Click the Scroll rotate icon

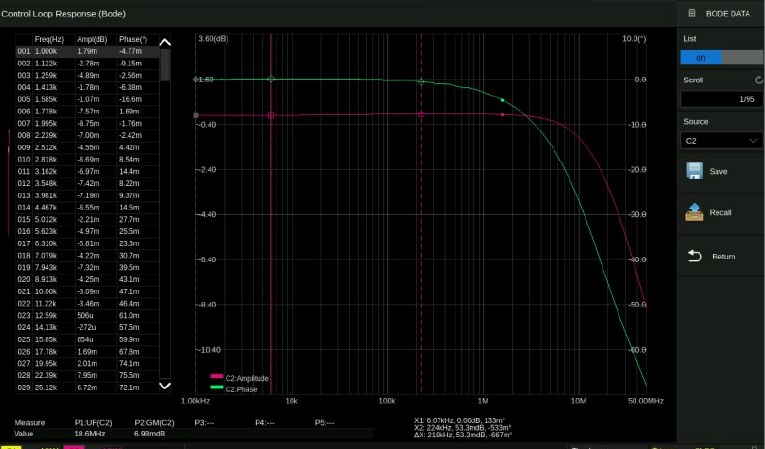click(x=759, y=80)
